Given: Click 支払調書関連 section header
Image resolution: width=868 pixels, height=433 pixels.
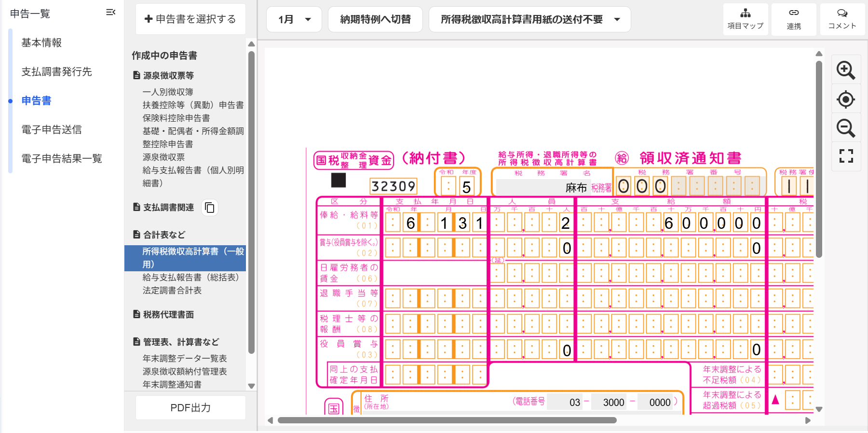Looking at the screenshot, I should pos(163,208).
